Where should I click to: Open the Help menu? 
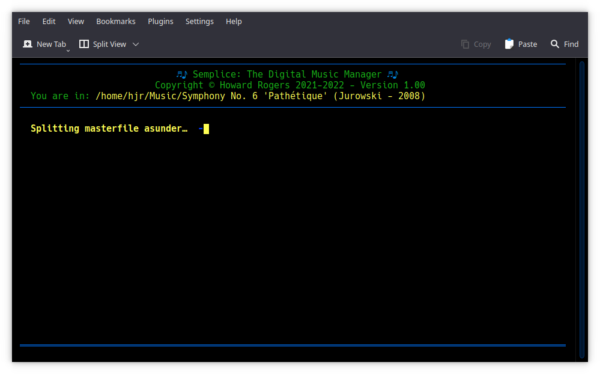point(233,21)
